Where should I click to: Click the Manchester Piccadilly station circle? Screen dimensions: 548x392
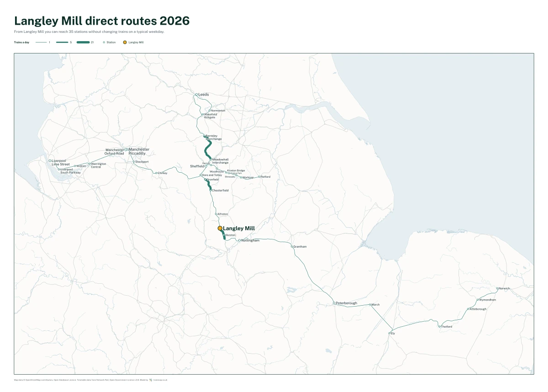pos(126,149)
